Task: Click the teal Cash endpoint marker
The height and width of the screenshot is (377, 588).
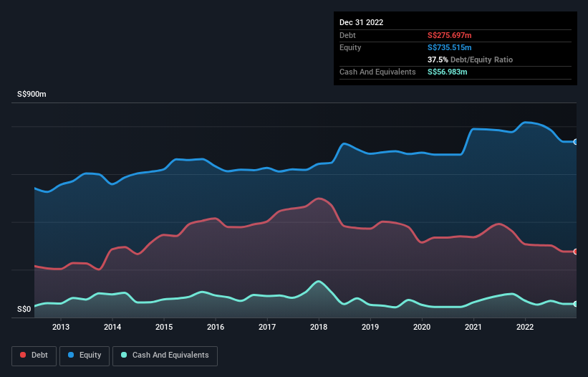Action: (x=576, y=304)
